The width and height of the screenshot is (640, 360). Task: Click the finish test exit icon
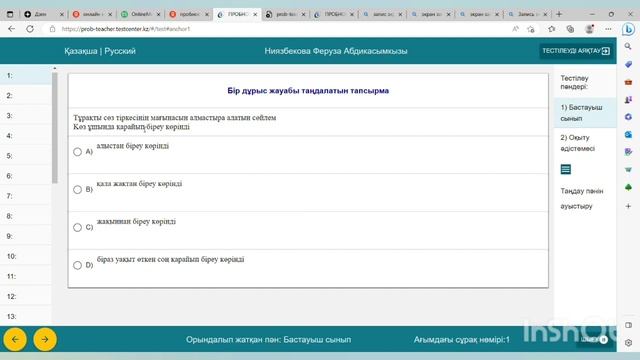click(x=606, y=51)
